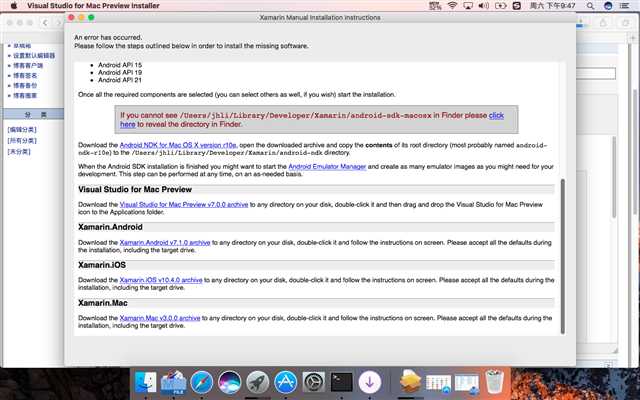Open the menu bar date and time

pyautogui.click(x=553, y=6)
